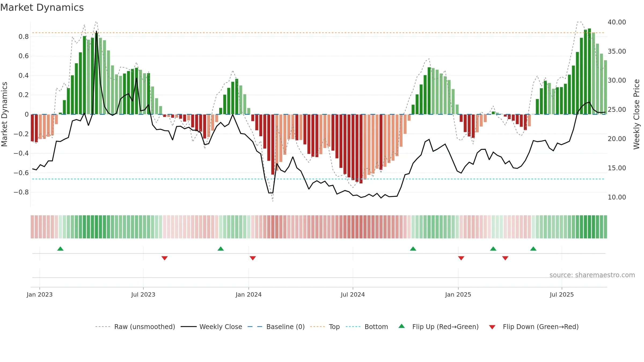Click the 0.4 tick on left axis
This screenshot has width=644, height=362.
pyautogui.click(x=24, y=75)
